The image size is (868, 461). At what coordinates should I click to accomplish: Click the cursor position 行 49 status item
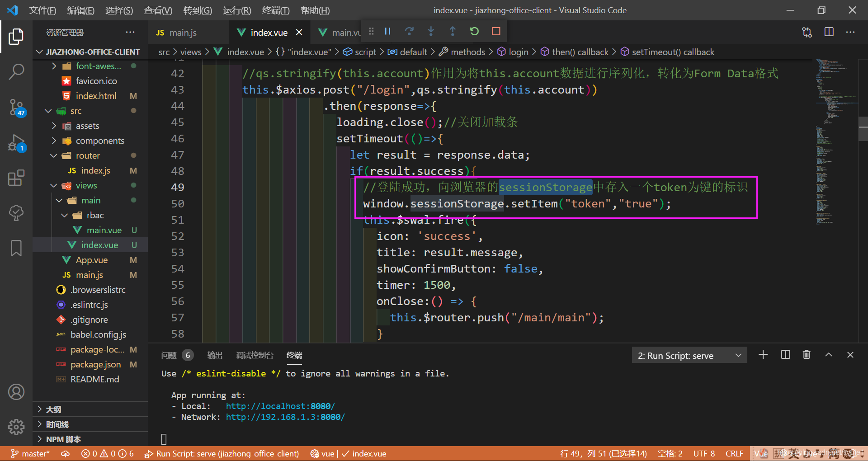pos(603,453)
